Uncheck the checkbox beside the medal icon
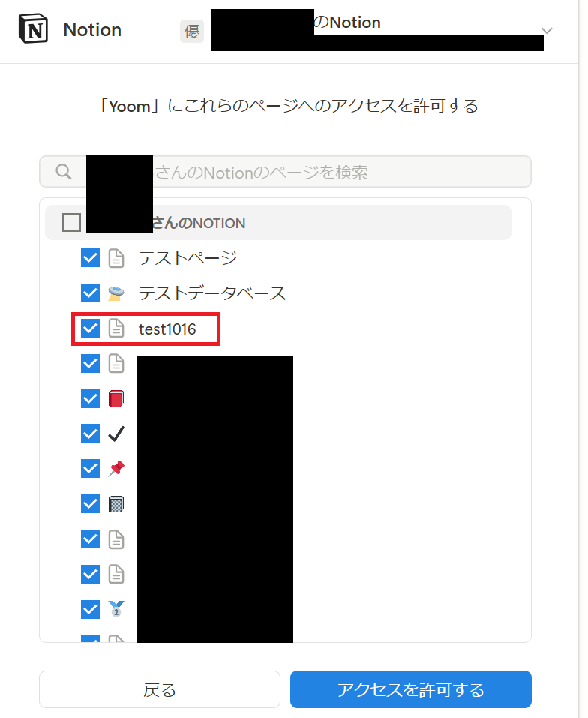The width and height of the screenshot is (588, 718). 90,609
